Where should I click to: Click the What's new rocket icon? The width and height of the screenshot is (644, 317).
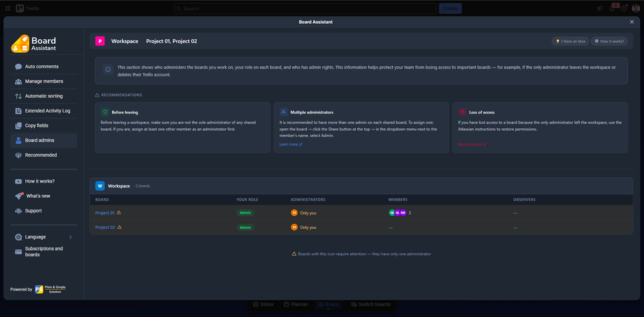tap(19, 196)
